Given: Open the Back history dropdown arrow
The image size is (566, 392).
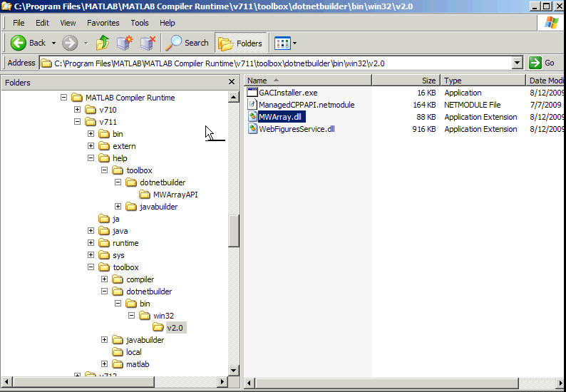Looking at the screenshot, I should pyautogui.click(x=53, y=43).
